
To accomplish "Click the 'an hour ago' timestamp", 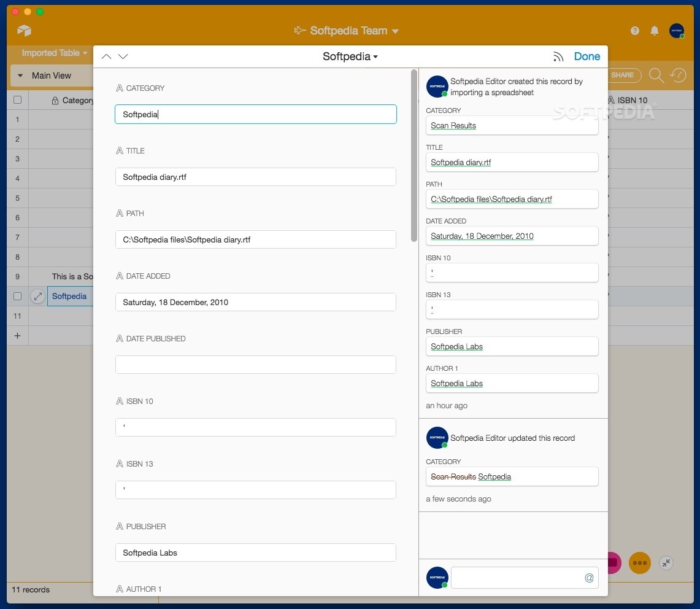I will coord(447,406).
